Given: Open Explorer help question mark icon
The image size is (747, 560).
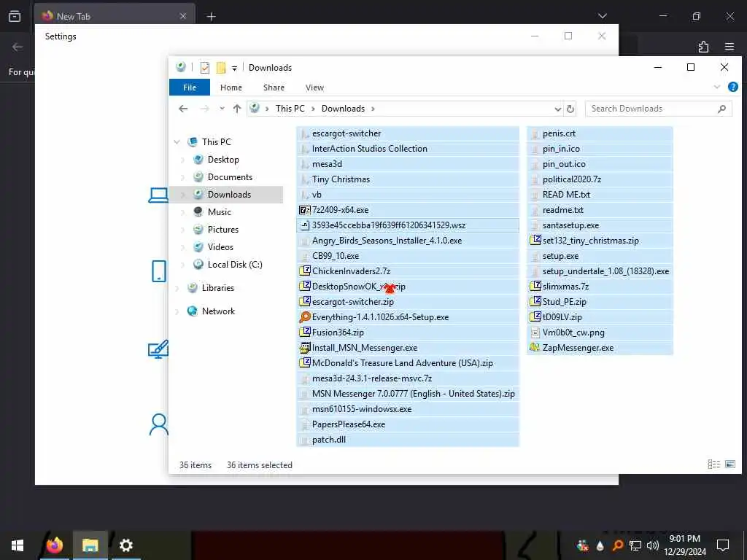Looking at the screenshot, I should pyautogui.click(x=732, y=87).
